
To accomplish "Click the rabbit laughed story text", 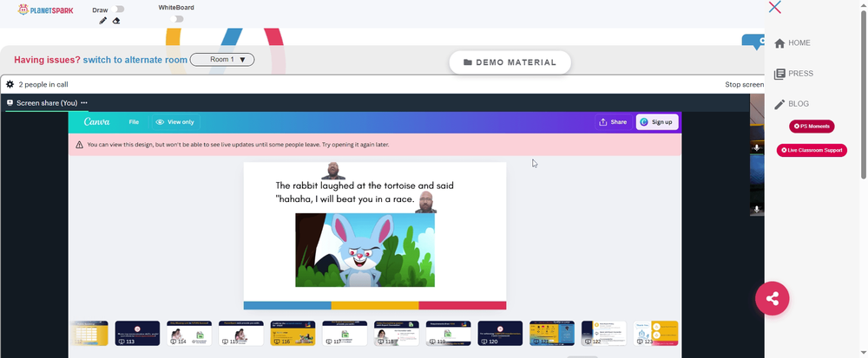I will [x=365, y=192].
